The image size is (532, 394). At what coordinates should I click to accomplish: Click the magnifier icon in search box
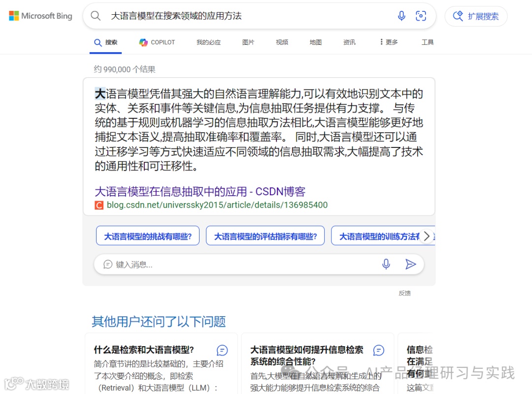[96, 16]
